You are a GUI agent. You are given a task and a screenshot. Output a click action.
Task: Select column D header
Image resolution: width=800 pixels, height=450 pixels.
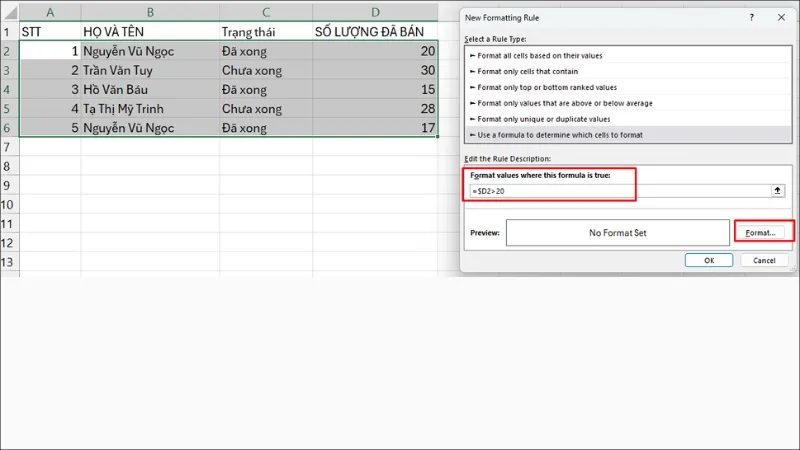point(375,11)
